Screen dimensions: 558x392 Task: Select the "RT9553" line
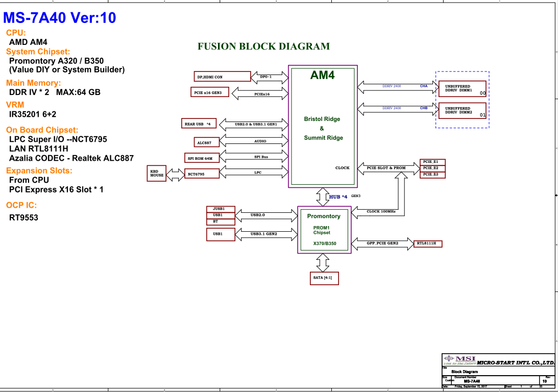pos(23,218)
